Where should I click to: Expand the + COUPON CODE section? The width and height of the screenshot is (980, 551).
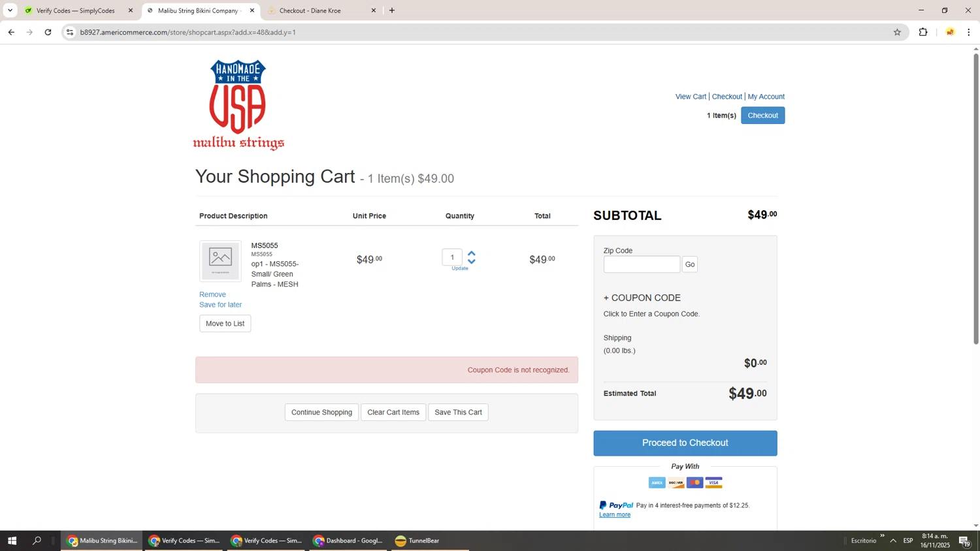point(642,298)
